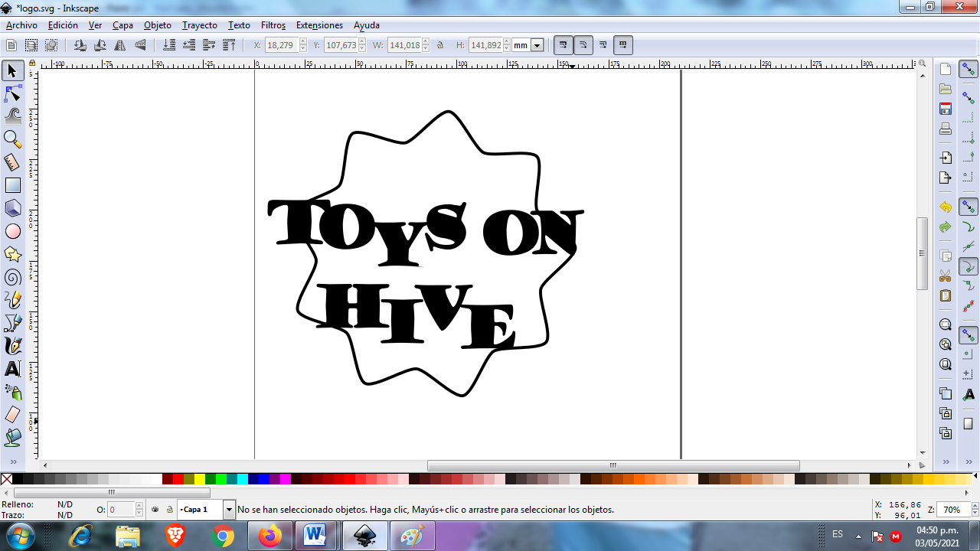Expand hidden commands bar chevron
The width and height of the screenshot is (980, 551).
(946, 461)
